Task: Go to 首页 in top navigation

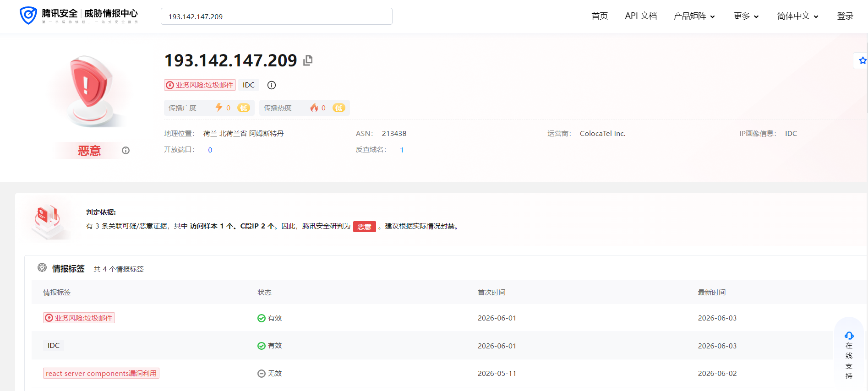Action: (600, 16)
